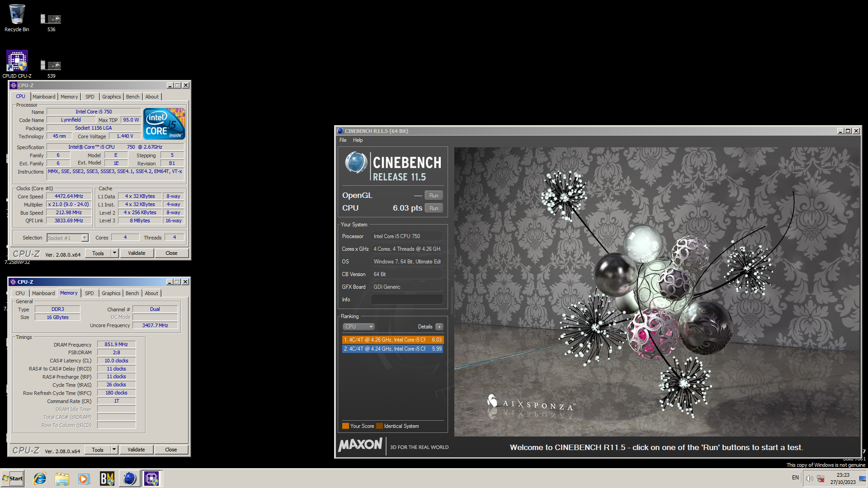Open the BM benchmark taskbar icon
Viewport: 868px width, 488px height.
coord(107,478)
